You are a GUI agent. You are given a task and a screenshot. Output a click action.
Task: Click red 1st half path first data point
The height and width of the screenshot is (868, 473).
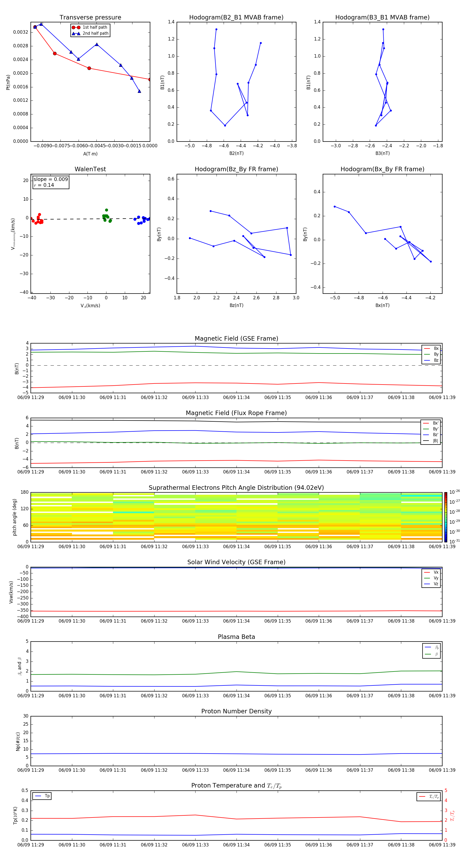pos(35,27)
